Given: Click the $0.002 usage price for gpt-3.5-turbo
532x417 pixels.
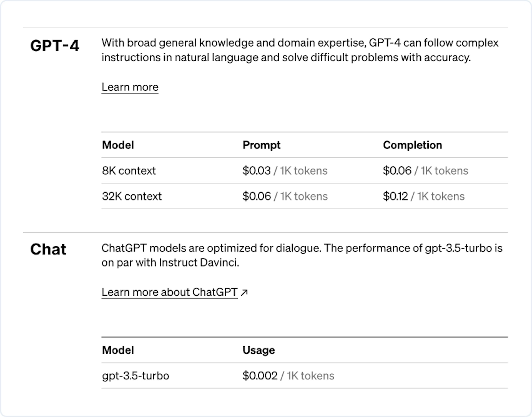Looking at the screenshot, I should tap(260, 376).
